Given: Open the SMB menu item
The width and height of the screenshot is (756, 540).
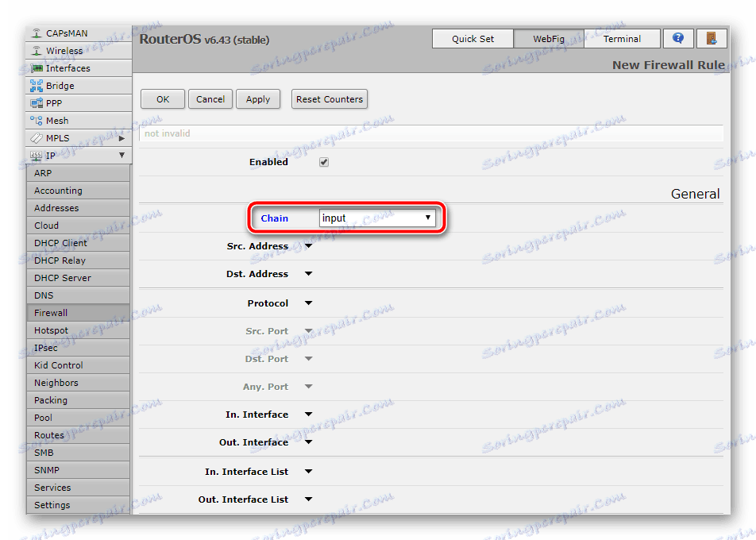Looking at the screenshot, I should click(x=78, y=453).
